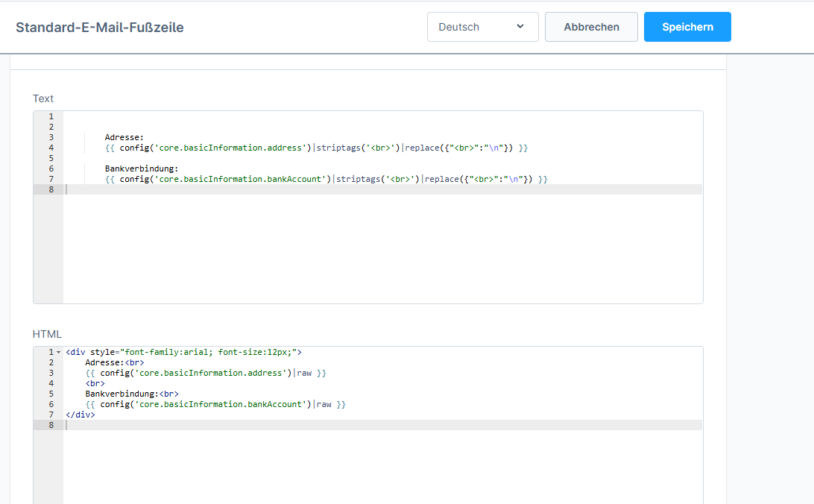Click the opening div style line in HTML editor
Screen dimensions: 814x504
183,352
